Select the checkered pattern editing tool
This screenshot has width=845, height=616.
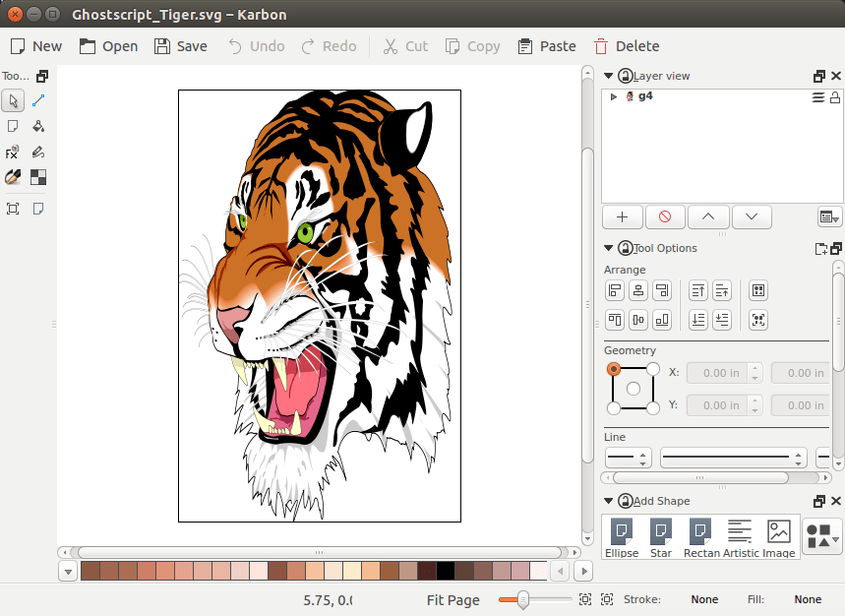(x=38, y=177)
